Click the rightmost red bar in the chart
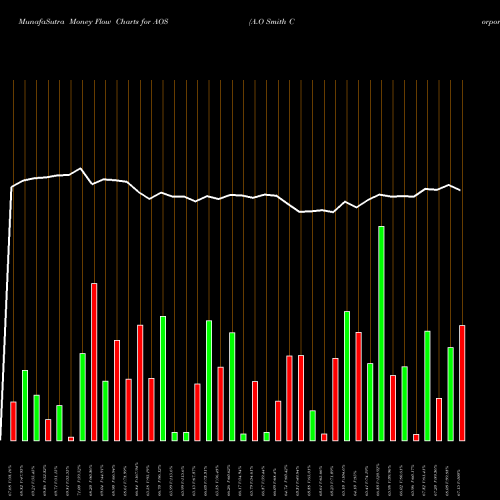This screenshot has width=500, height=500. [462, 383]
